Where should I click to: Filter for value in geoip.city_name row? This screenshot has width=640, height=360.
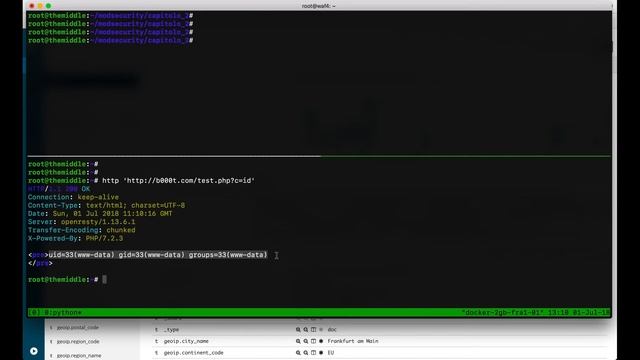click(x=298, y=341)
